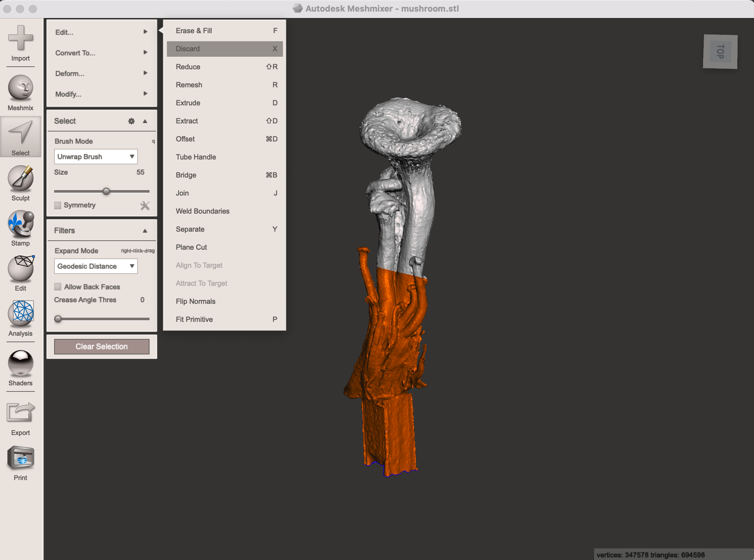Click the Size value 55

(140, 172)
